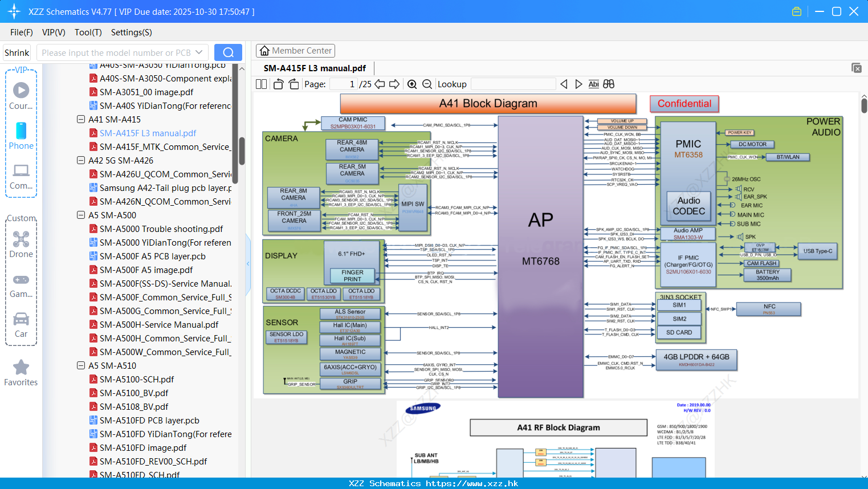The width and height of the screenshot is (868, 489).
Task: Open SM-A500H-Service Manual.pdf
Action: click(159, 325)
